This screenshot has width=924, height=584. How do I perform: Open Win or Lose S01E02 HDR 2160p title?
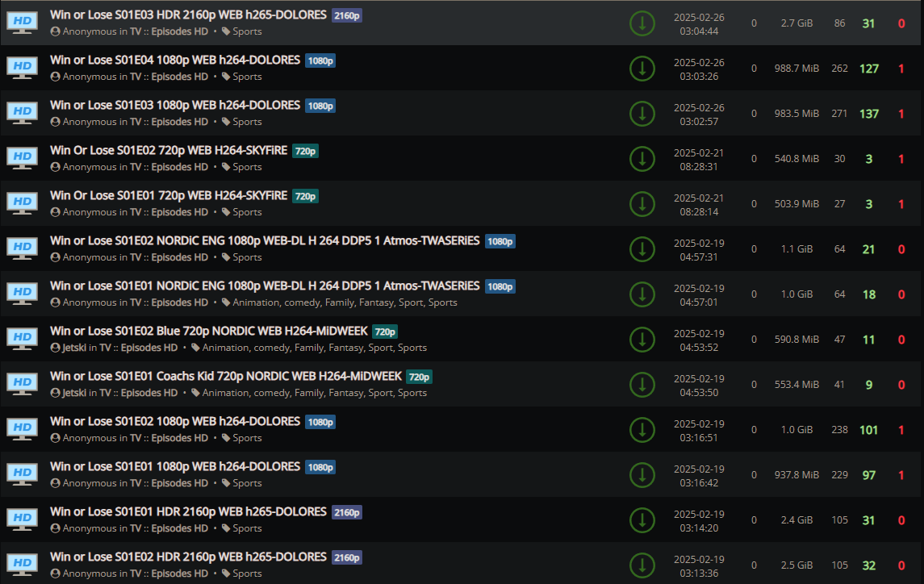(188, 557)
